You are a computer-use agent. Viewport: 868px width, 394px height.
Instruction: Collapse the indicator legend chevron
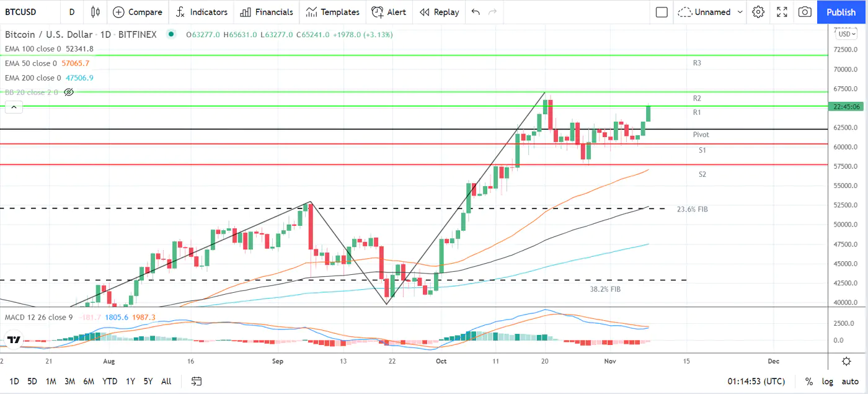(14, 107)
